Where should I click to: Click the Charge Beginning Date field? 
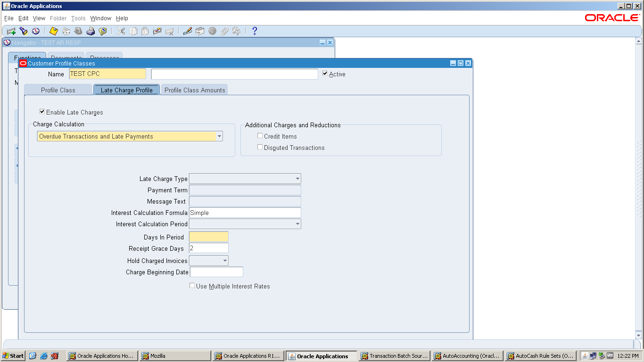click(x=216, y=272)
